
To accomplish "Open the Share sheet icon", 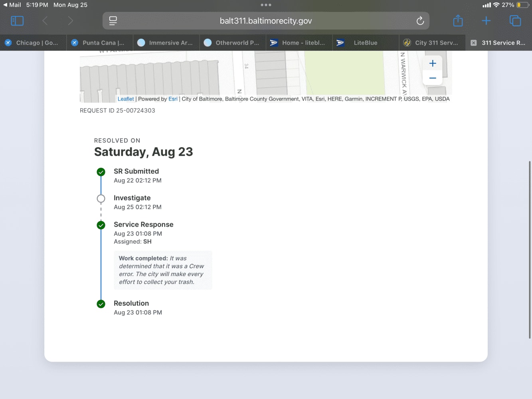I will pyautogui.click(x=458, y=21).
